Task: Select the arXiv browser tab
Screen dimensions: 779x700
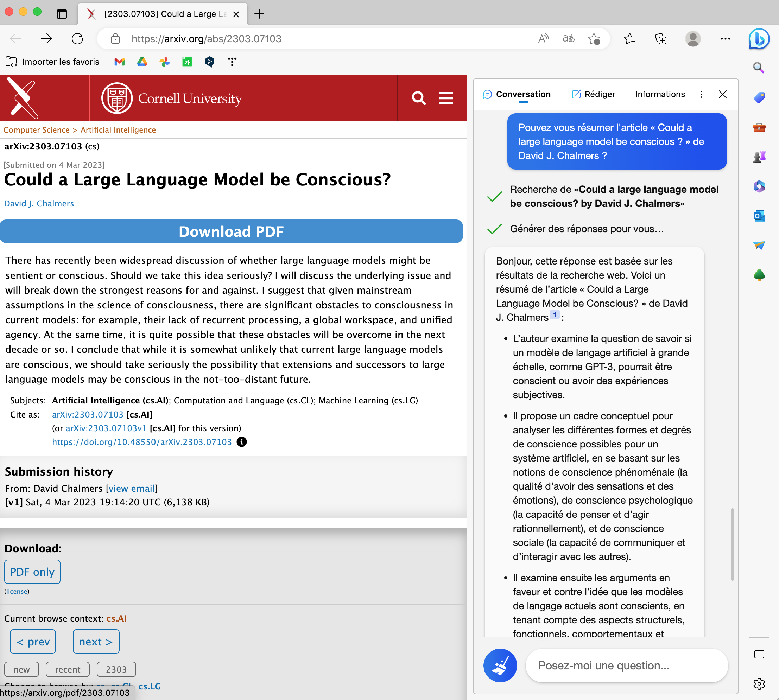Action: pyautogui.click(x=163, y=14)
